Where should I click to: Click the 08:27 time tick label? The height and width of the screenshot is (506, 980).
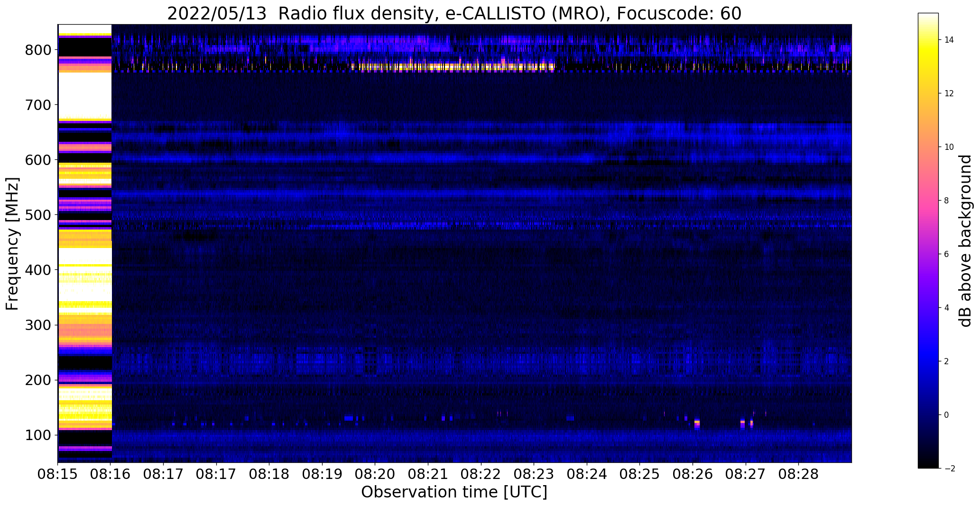[x=745, y=474]
